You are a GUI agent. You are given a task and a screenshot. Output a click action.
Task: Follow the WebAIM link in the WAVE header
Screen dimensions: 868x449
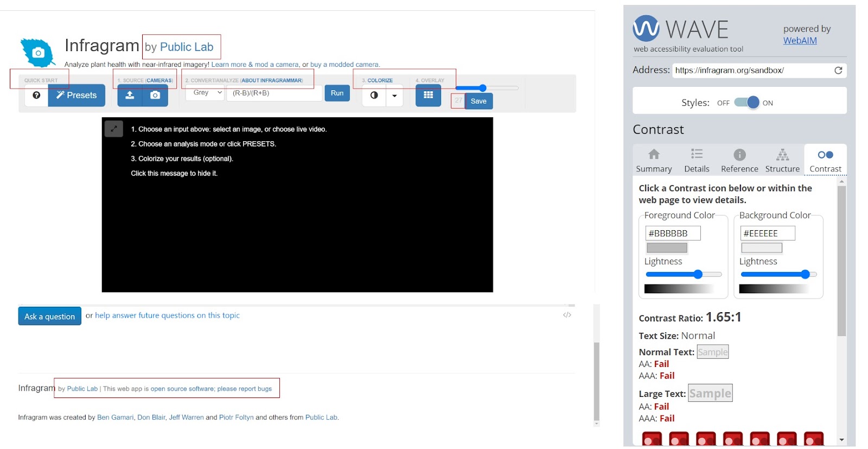[x=800, y=41]
